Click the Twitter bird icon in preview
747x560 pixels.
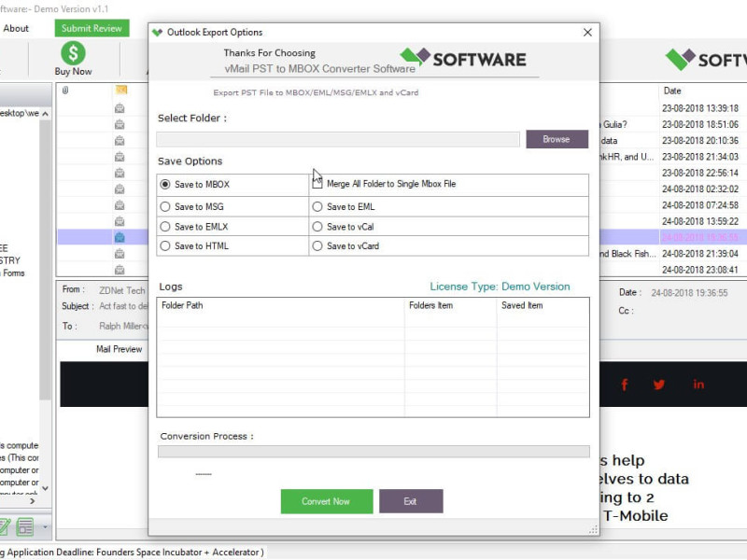coord(659,385)
